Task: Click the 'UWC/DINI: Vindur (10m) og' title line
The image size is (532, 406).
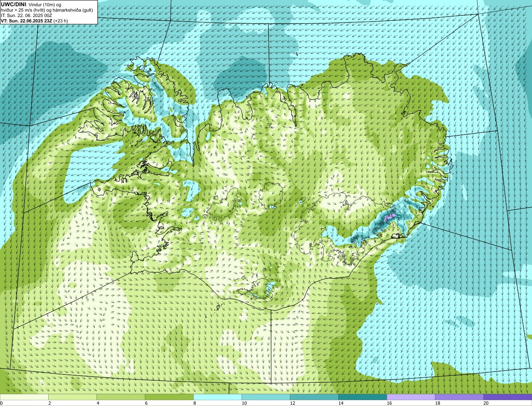Action: pyautogui.click(x=31, y=5)
